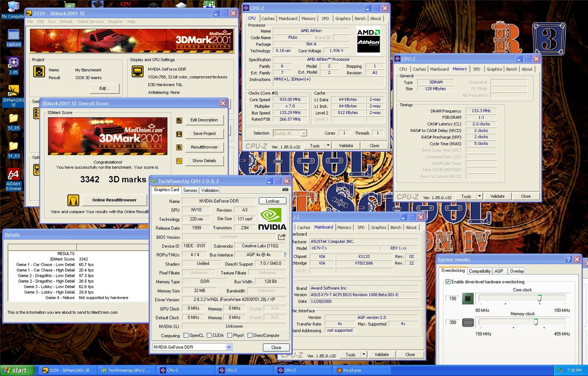The height and width of the screenshot is (376, 588).
Task: Click the core clock value field 150
Action: pyautogui.click(x=452, y=298)
